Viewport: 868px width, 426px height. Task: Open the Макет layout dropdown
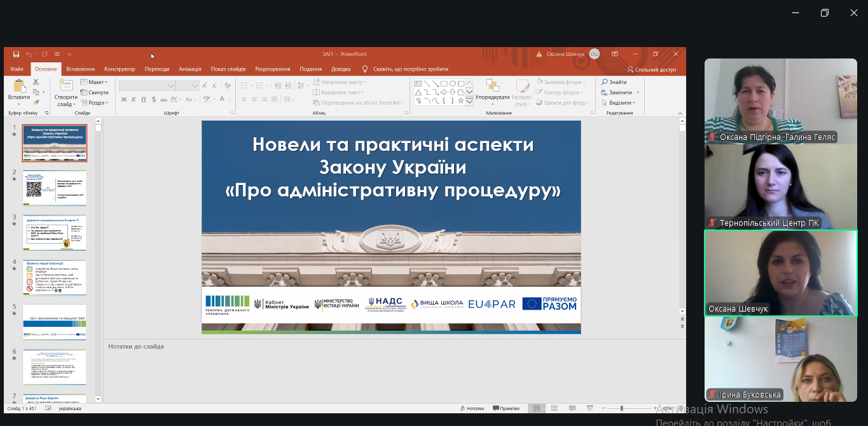pyautogui.click(x=93, y=82)
